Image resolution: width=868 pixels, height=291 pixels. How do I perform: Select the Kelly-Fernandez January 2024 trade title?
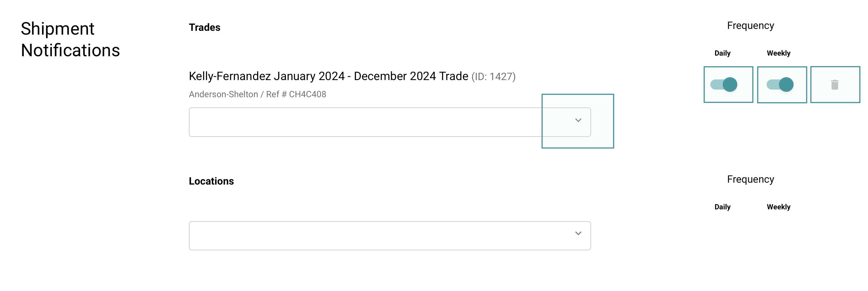[328, 76]
